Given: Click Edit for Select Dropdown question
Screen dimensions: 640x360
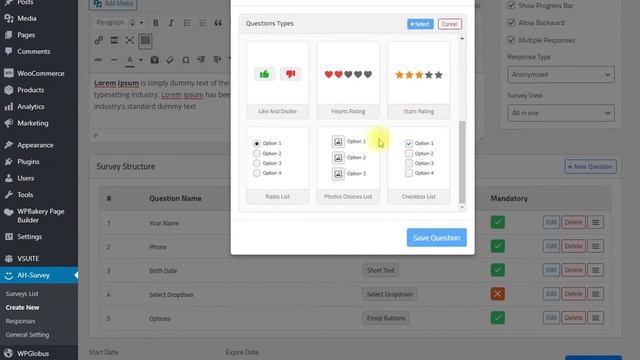Looking at the screenshot, I should point(551,294).
